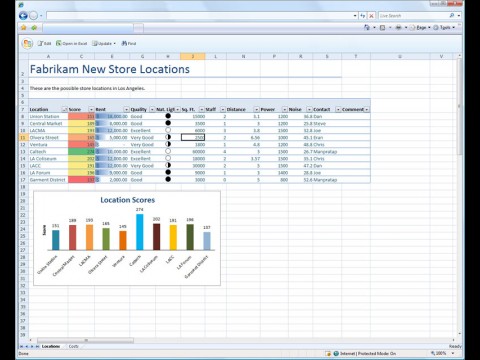Screen dimensions: 480x360
Task: Click the Location Scores chart title
Action: pyautogui.click(x=128, y=200)
